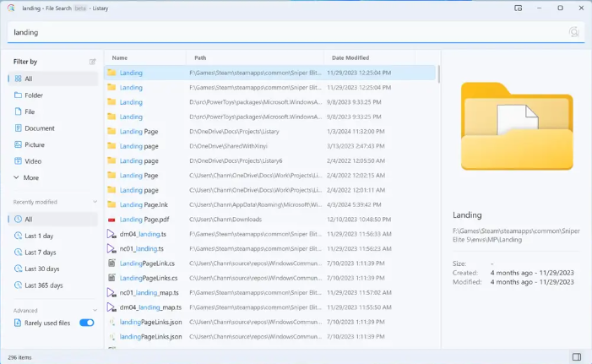Click the 1/3/2024 11:32:00 PM date cell

pyautogui.click(x=356, y=132)
